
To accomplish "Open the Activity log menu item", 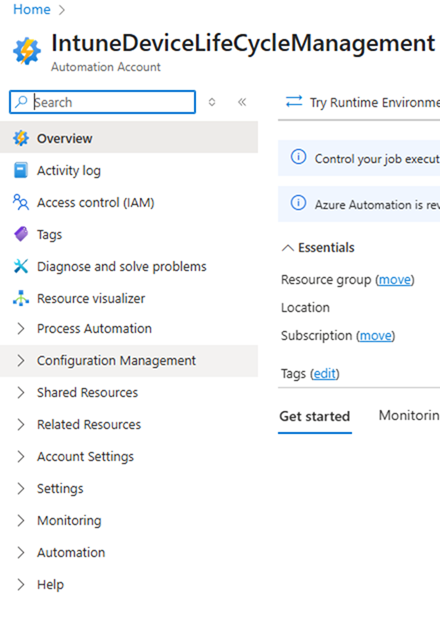I will point(129,170).
